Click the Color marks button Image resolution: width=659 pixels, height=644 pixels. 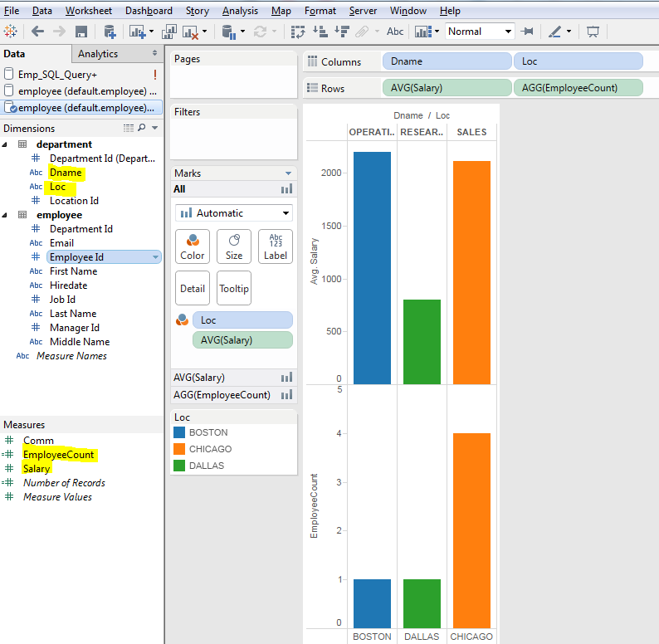pos(193,246)
